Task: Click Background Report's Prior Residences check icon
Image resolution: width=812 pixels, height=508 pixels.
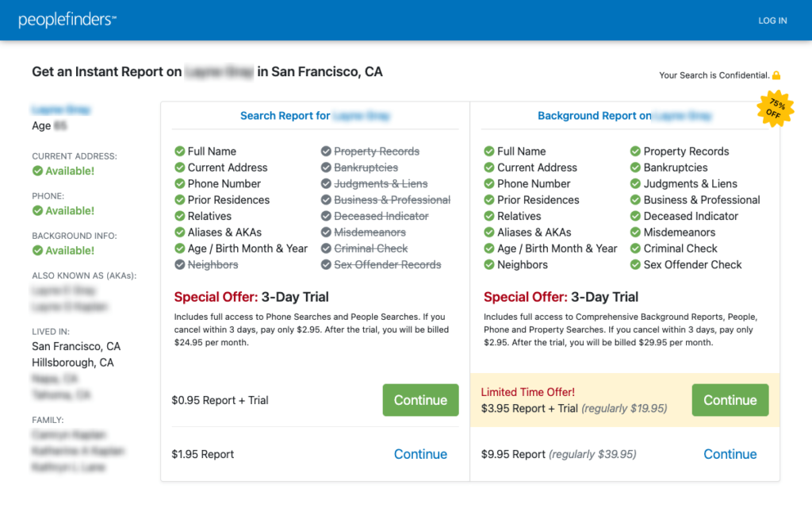Action: [488, 200]
